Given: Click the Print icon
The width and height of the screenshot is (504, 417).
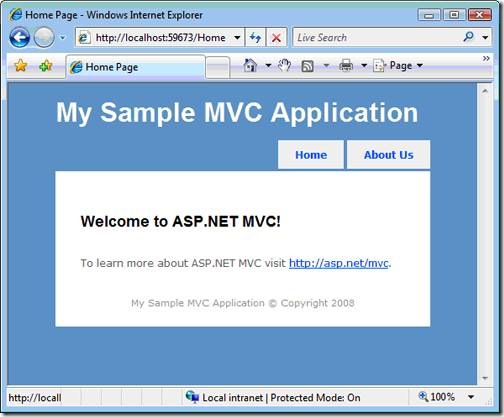Looking at the screenshot, I should point(346,65).
